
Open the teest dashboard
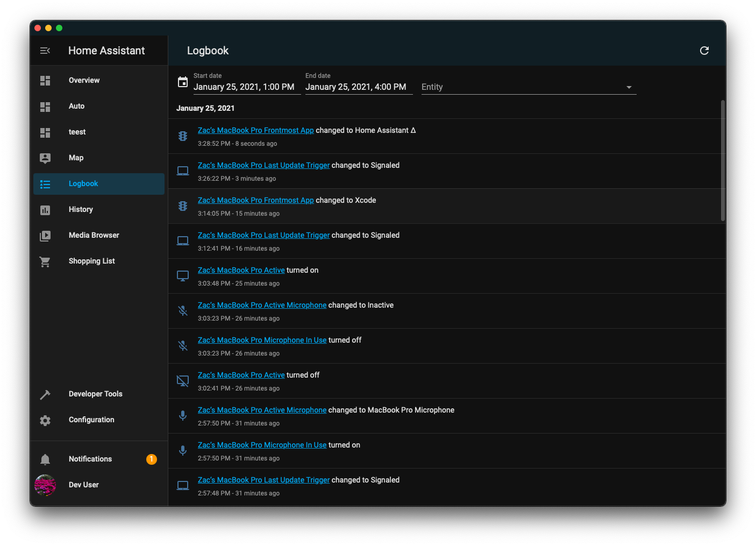(x=99, y=132)
